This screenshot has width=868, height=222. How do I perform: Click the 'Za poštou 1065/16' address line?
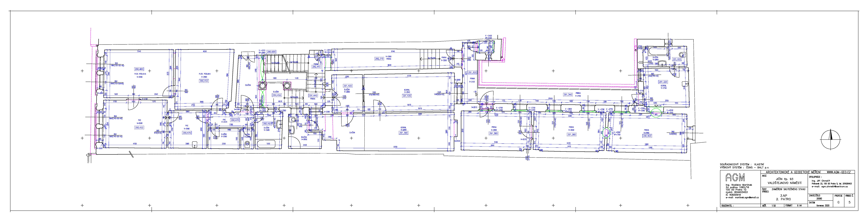pyautogui.click(x=737, y=187)
